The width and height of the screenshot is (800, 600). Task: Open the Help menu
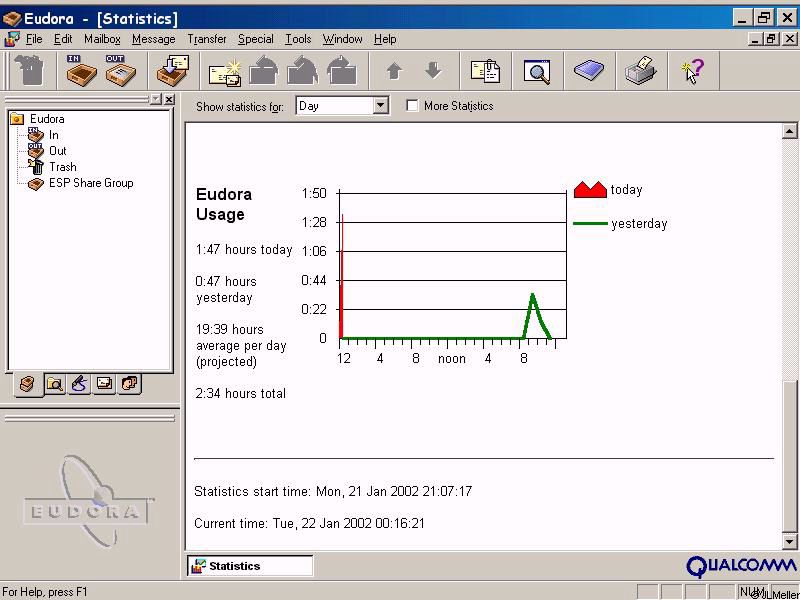tap(385, 39)
